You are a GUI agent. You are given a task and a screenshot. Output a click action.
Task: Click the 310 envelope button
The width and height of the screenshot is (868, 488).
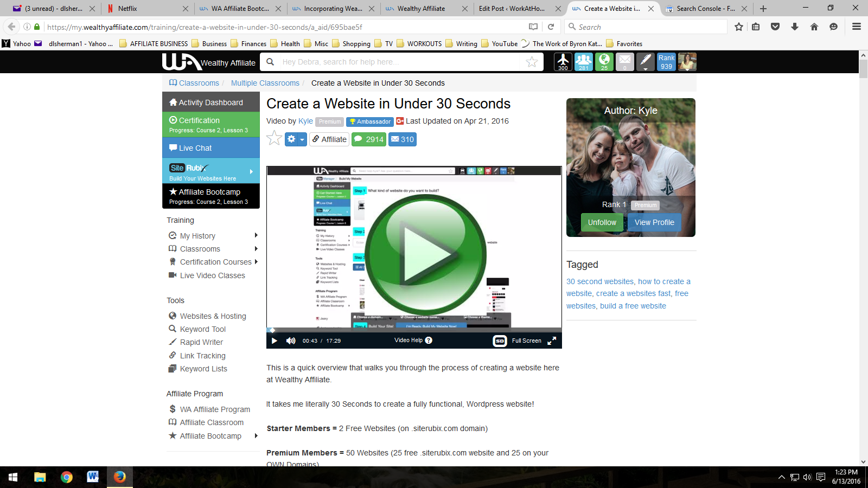pyautogui.click(x=403, y=139)
